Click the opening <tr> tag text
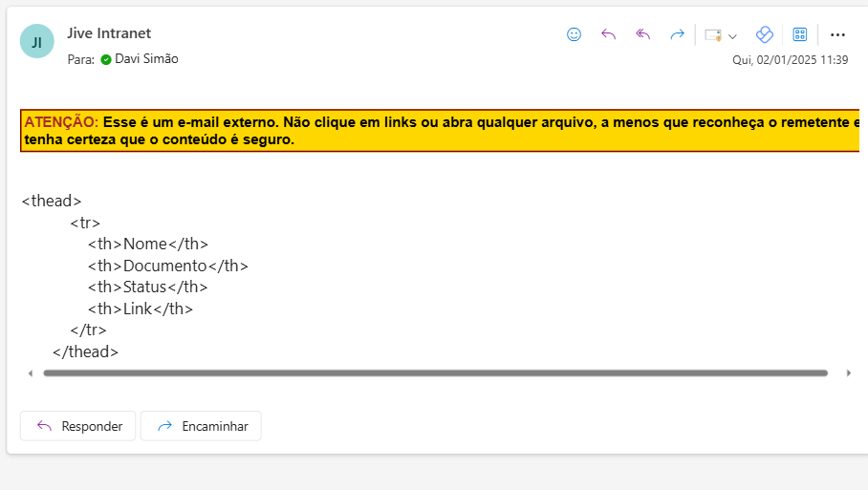This screenshot has width=868, height=490. 85,223
